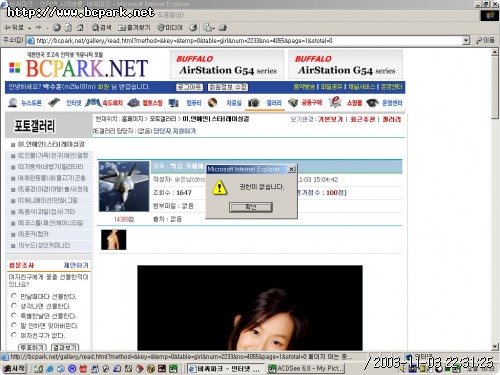
Task: Click the vertical scrollbar down arrow
Action: coord(495,347)
